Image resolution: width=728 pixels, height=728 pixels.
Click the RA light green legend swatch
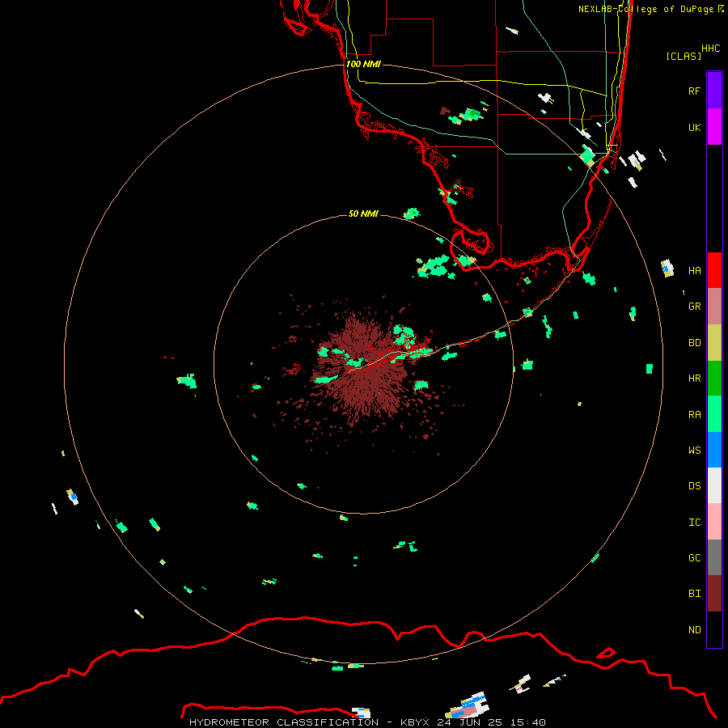point(714,414)
